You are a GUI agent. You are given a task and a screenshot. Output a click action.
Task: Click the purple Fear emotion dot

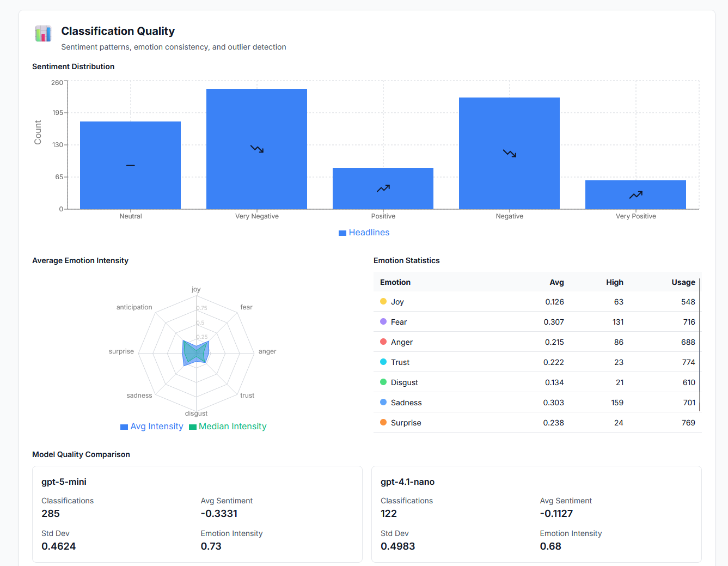click(383, 321)
